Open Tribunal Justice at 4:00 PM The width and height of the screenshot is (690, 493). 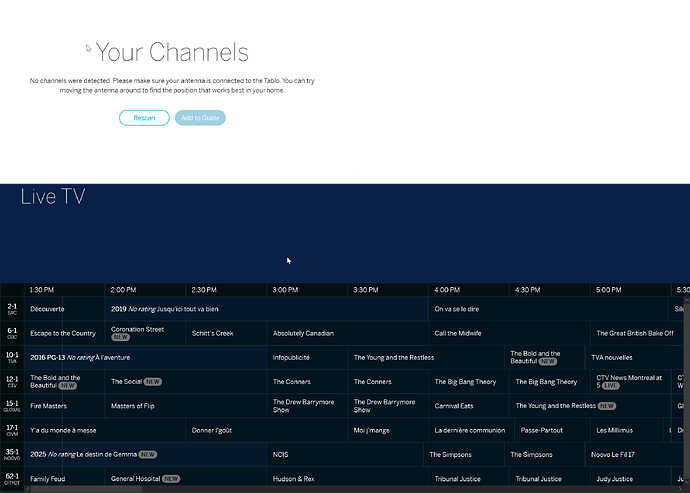469,477
